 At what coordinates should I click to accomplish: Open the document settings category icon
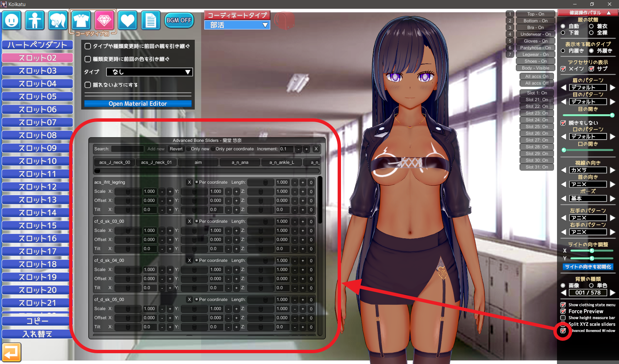[x=150, y=21]
